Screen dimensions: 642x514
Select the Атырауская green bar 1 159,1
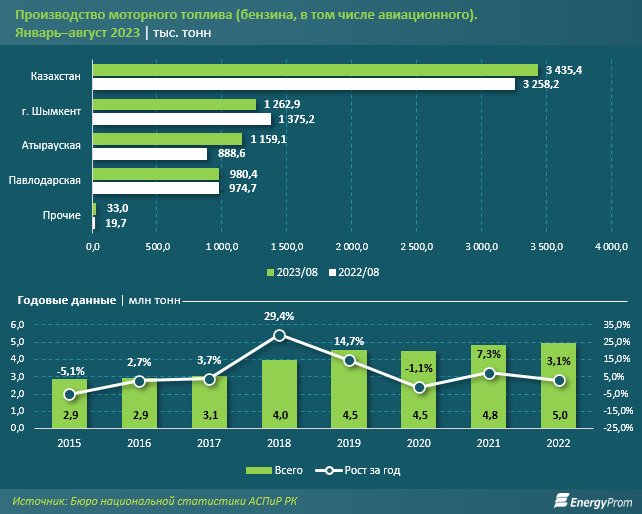point(167,139)
